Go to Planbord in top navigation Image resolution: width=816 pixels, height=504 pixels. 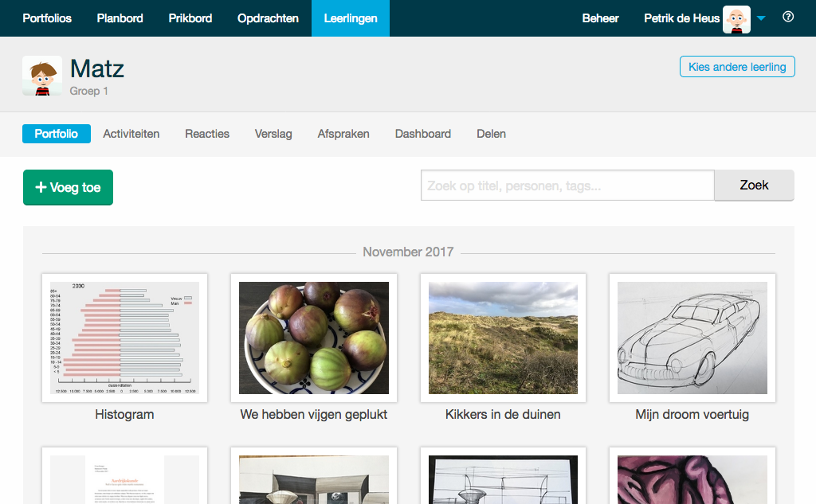(x=120, y=18)
